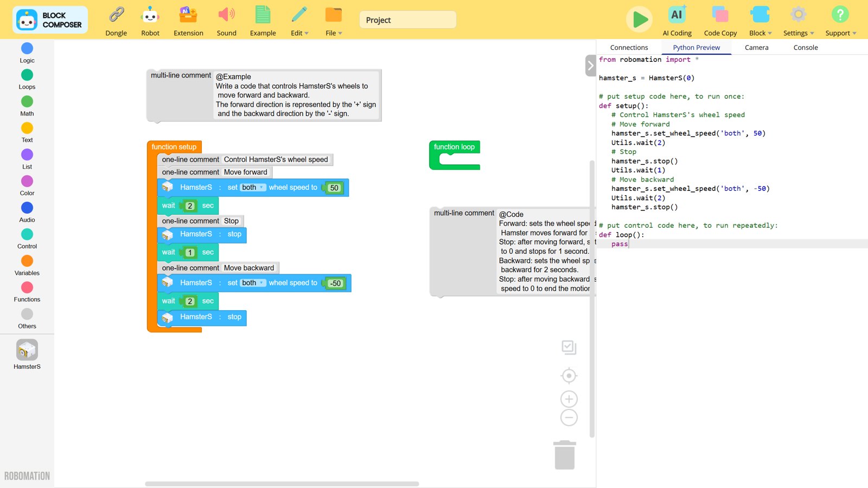This screenshot has height=488, width=868.
Task: Switch to the Camera tab
Action: click(x=756, y=48)
